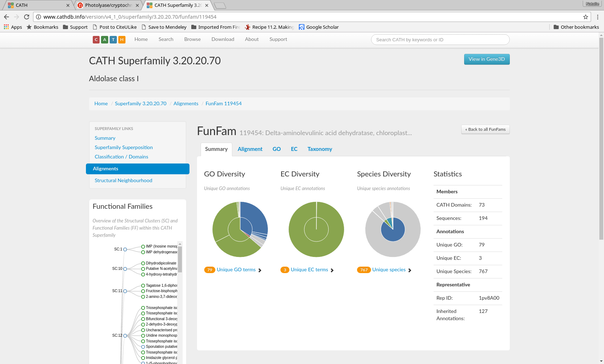This screenshot has width=604, height=364.
Task: Click arrow next to Unique species
Action: (x=410, y=270)
